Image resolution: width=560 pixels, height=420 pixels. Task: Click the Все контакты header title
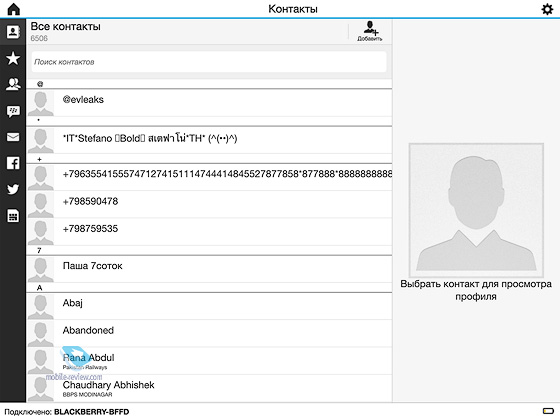pos(66,26)
